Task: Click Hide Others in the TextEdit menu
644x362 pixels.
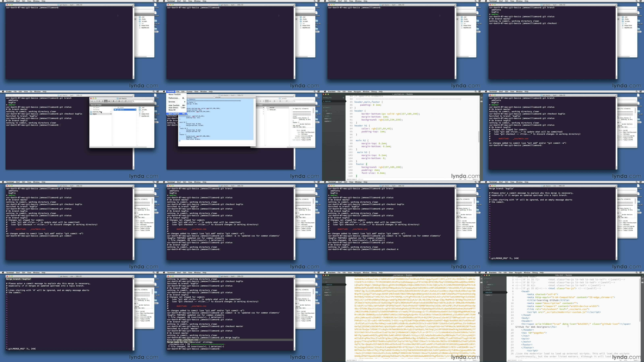Action: point(173,108)
